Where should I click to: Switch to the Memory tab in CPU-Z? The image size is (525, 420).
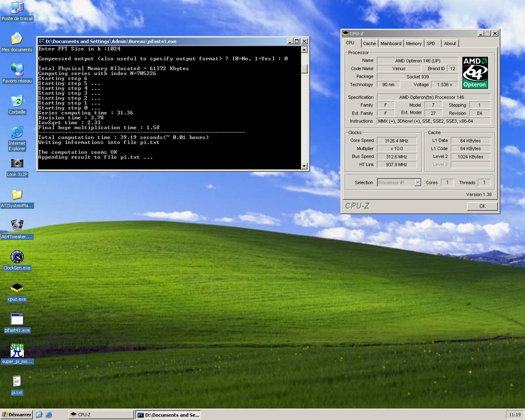point(414,43)
